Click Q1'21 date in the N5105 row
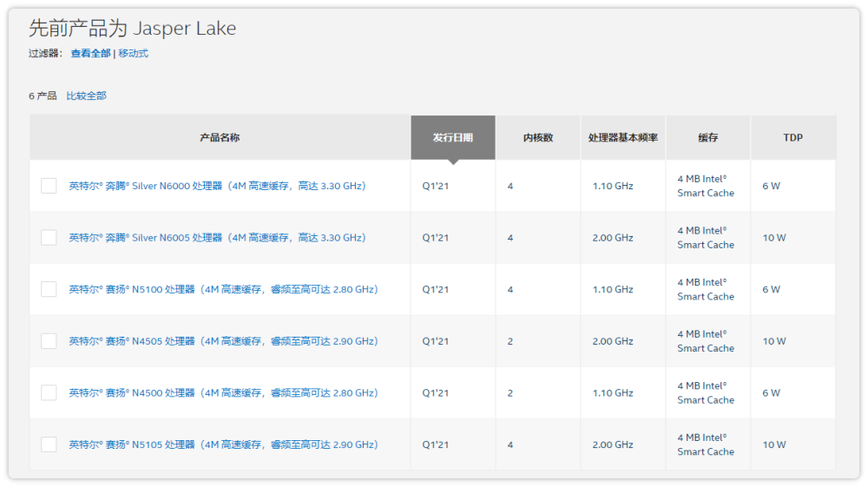Viewport: 868px width, 487px height. pos(435,444)
